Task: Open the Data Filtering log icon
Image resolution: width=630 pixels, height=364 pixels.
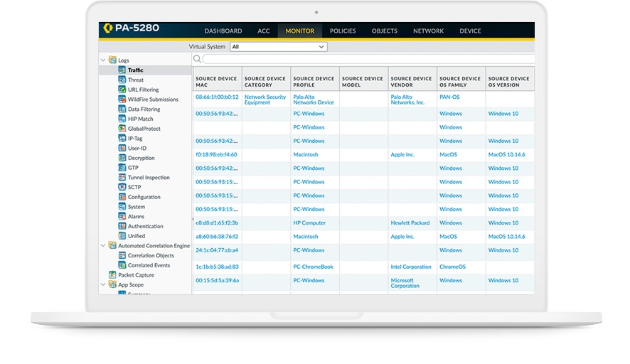Action: 122,109
